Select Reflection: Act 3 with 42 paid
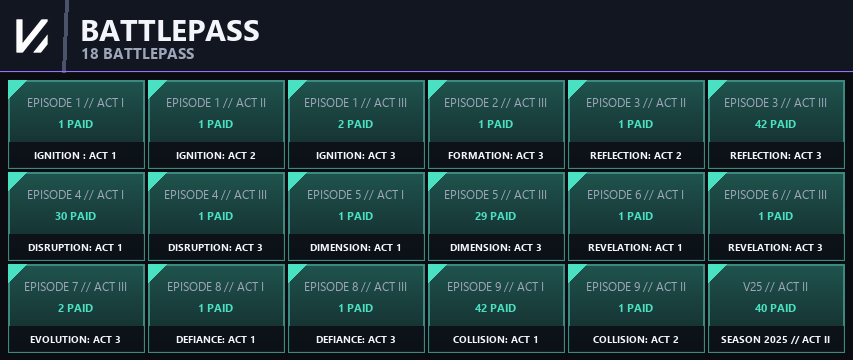The height and width of the screenshot is (360, 853). [776, 125]
